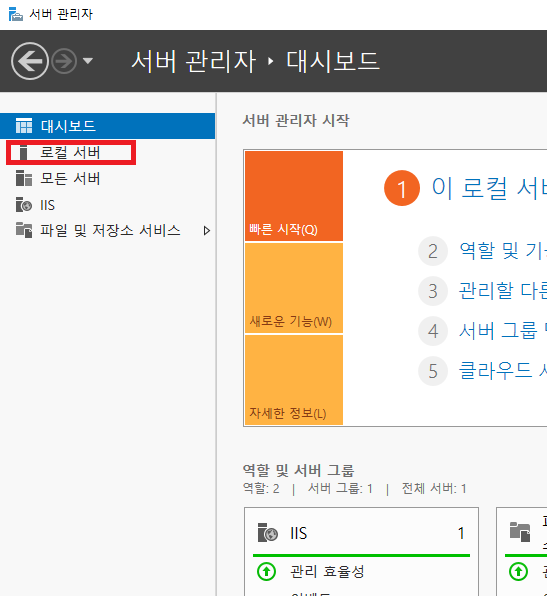Click the 서버 그룹: 1 summary text
The width and height of the screenshot is (547, 596).
(340, 488)
